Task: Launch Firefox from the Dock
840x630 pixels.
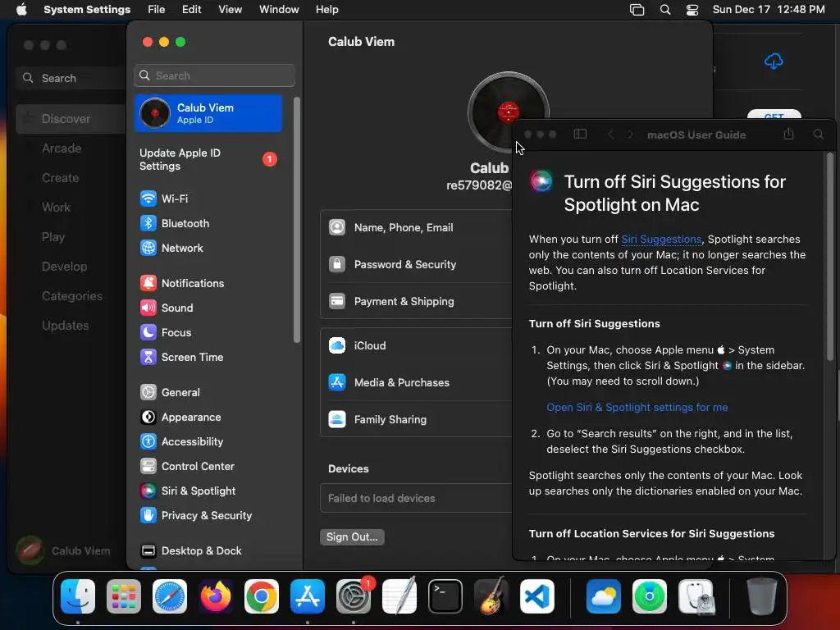Action: click(216, 596)
